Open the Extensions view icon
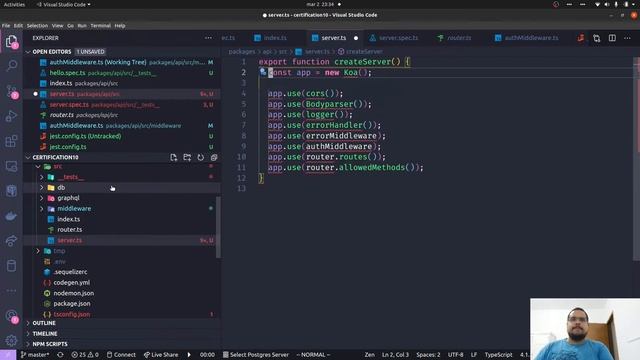Viewport: 640px width, 360px height. click(11, 141)
